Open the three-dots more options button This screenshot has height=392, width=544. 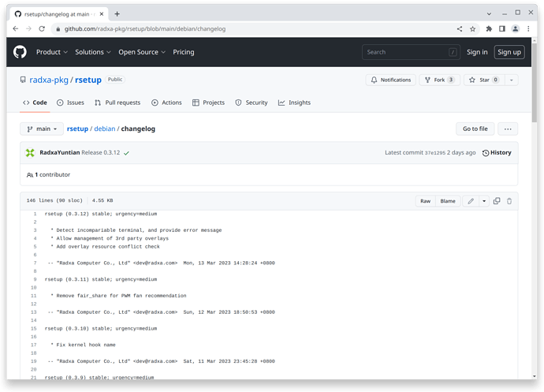coord(508,129)
